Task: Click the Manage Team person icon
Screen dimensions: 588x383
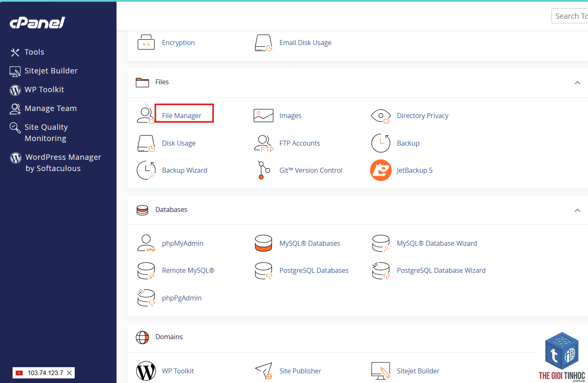Action: [x=15, y=109]
